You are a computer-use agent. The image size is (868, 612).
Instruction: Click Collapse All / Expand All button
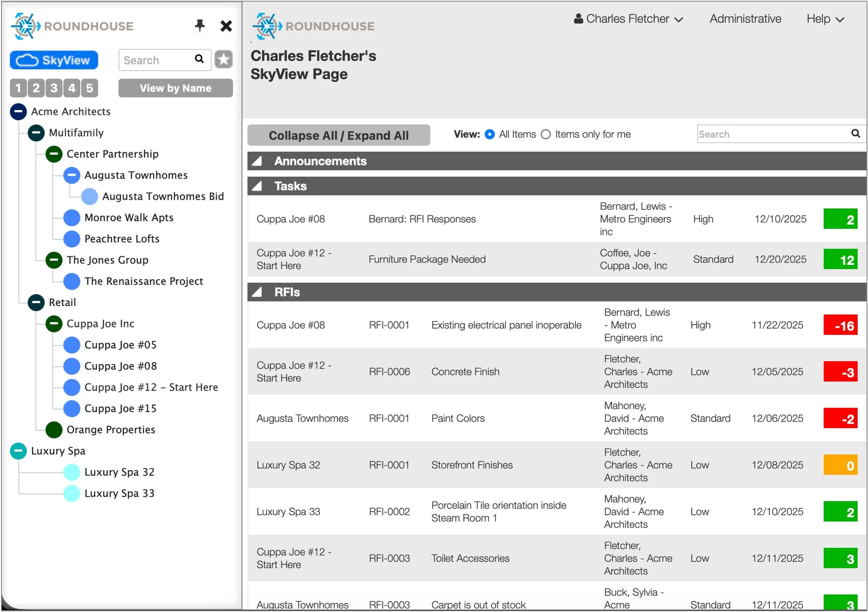(x=338, y=135)
